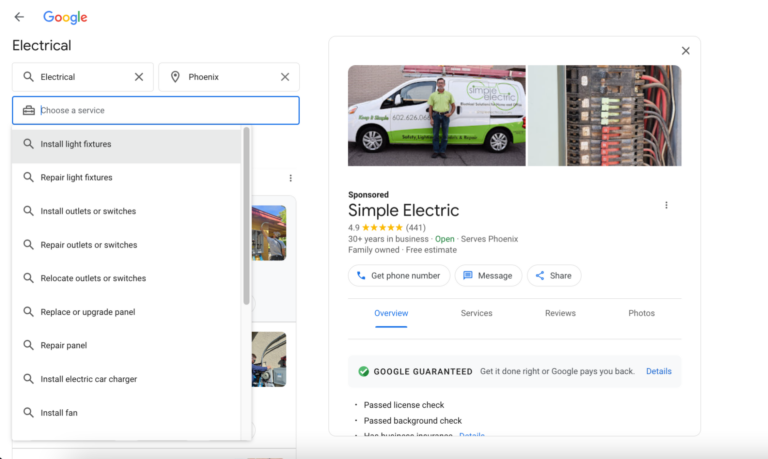
Task: View the electrical breaker panel photo
Action: coord(604,116)
